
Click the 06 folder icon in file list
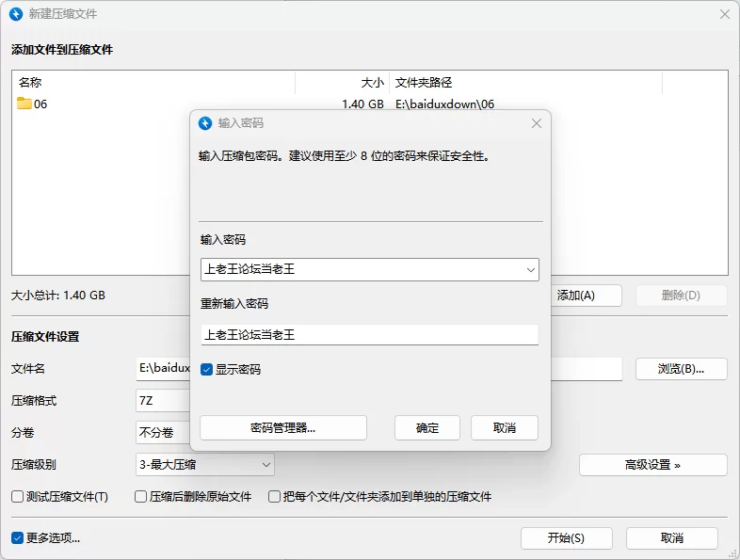[24, 104]
